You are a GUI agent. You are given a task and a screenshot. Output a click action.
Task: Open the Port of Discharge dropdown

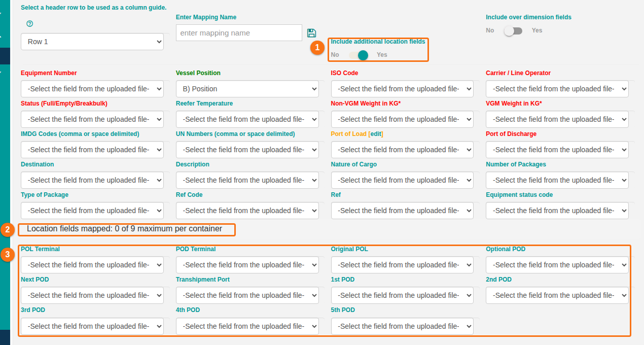pyautogui.click(x=557, y=150)
